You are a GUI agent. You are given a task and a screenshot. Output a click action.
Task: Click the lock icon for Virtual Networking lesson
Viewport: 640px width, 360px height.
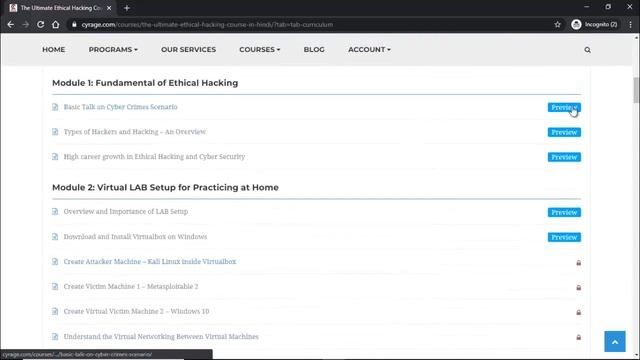tap(578, 338)
